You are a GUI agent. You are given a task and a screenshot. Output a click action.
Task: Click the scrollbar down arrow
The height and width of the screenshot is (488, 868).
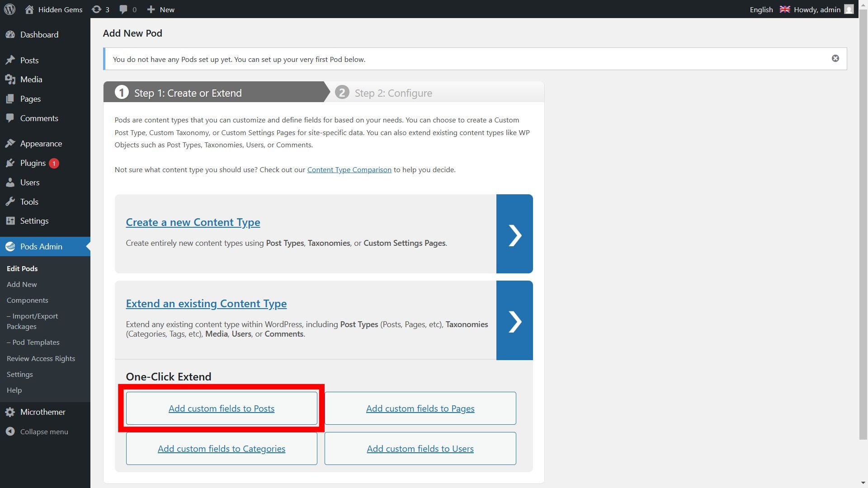click(x=863, y=483)
